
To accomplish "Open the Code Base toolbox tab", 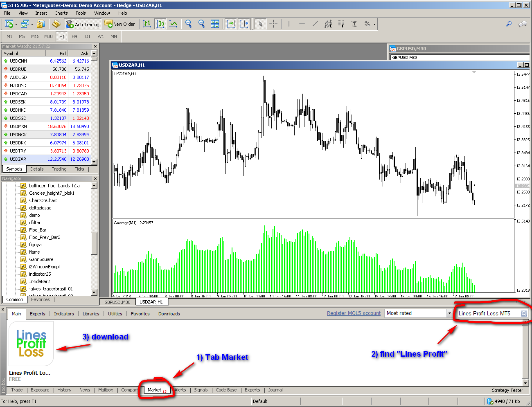I will (226, 390).
